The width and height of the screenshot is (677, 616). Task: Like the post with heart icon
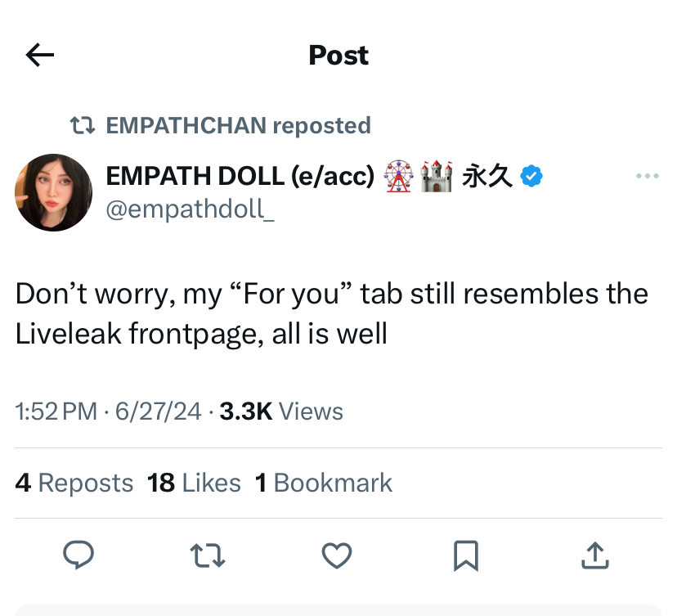337,555
